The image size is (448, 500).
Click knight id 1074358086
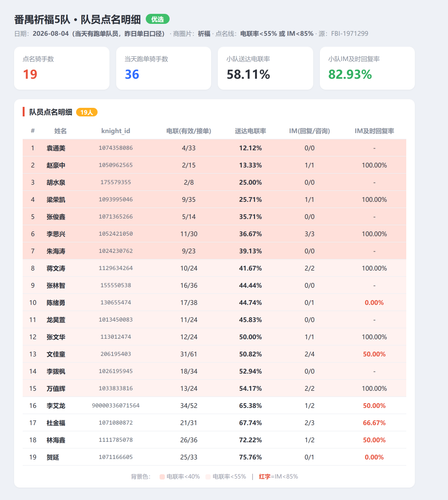[116, 148]
